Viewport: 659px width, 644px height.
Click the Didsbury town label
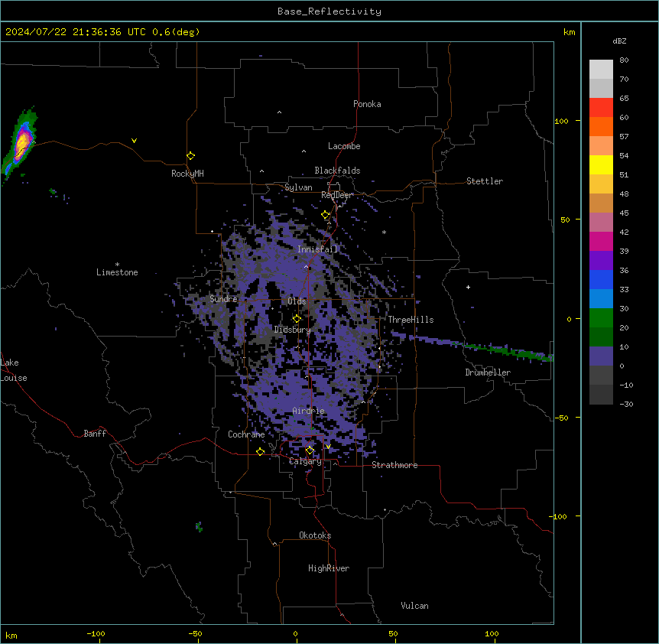[292, 330]
